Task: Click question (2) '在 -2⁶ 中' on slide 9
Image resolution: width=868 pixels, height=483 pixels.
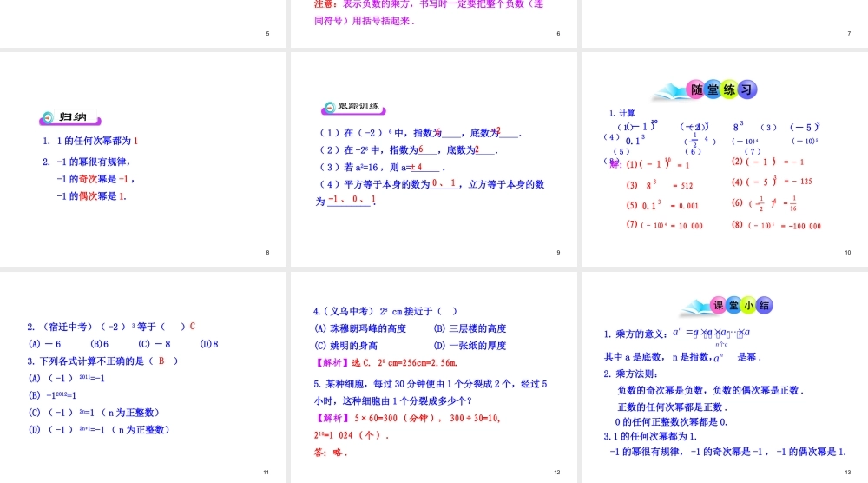Action: coord(409,150)
